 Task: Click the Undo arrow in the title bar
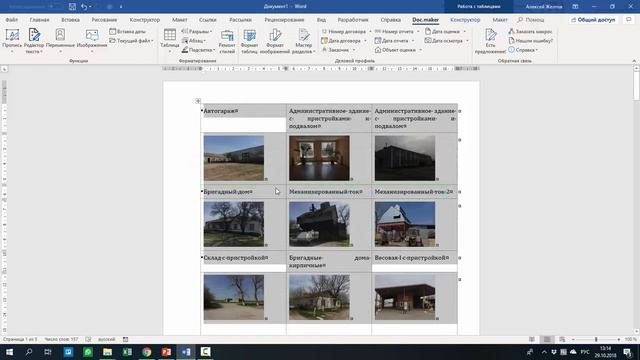coord(84,7)
